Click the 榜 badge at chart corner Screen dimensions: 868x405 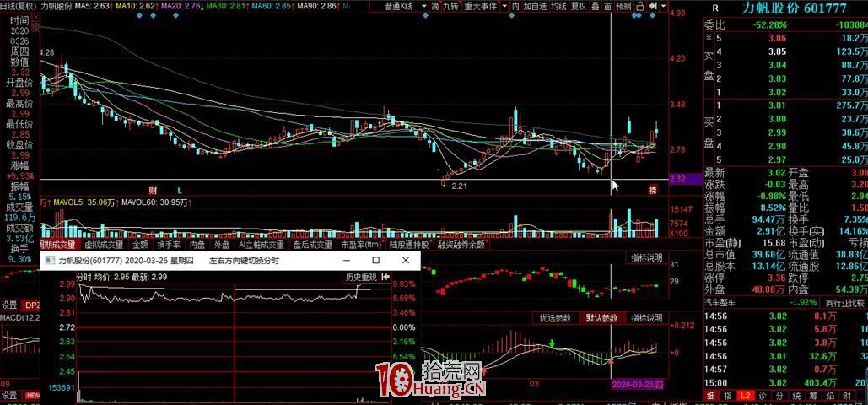(x=653, y=191)
